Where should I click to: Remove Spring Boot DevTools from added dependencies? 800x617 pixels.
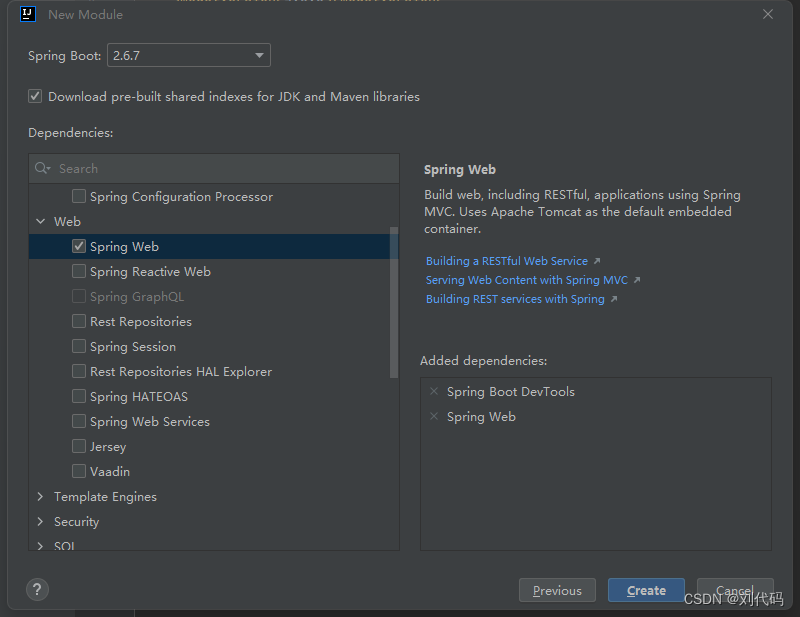pyautogui.click(x=434, y=392)
